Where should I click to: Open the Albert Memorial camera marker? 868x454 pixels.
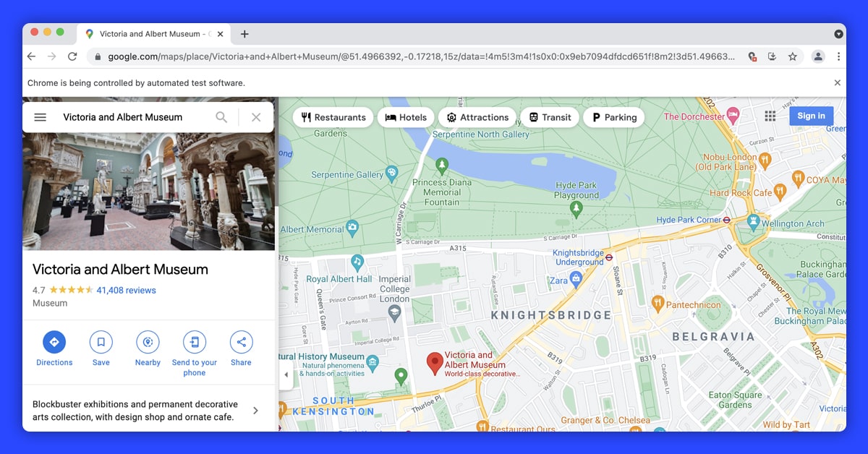click(352, 228)
